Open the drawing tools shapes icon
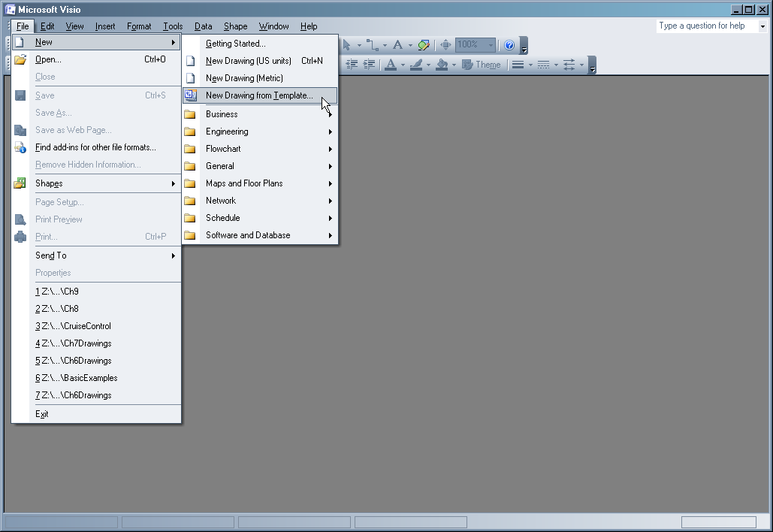 [x=424, y=45]
